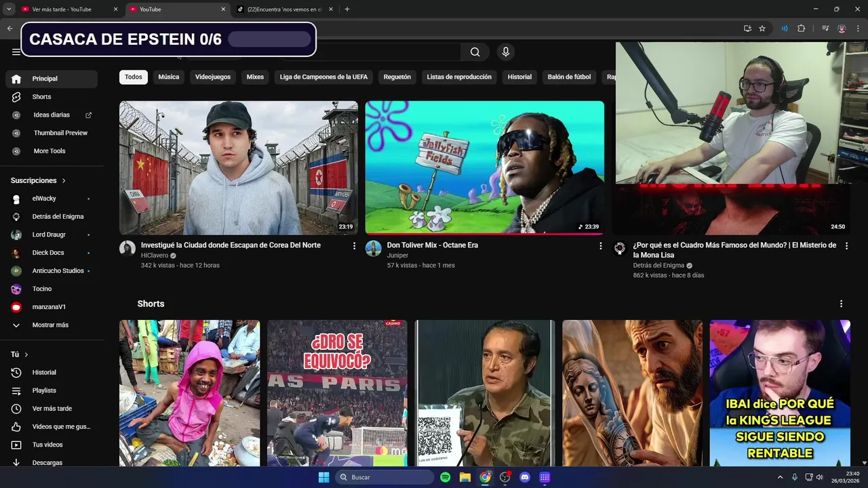The height and width of the screenshot is (488, 868).
Task: Open ¿Dro se equivocó? short
Action: 337,393
